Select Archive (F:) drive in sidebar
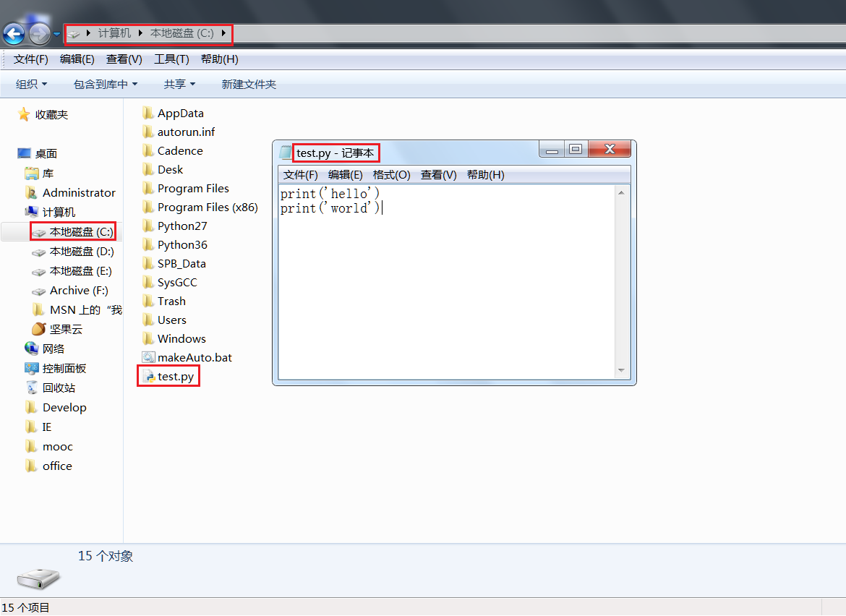846x616 pixels. (x=78, y=290)
